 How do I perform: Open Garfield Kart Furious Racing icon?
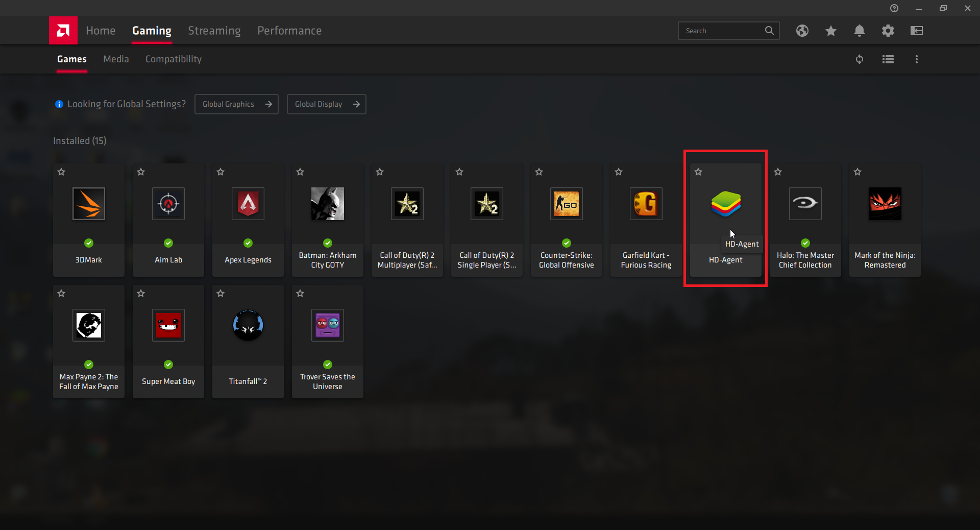pyautogui.click(x=646, y=204)
